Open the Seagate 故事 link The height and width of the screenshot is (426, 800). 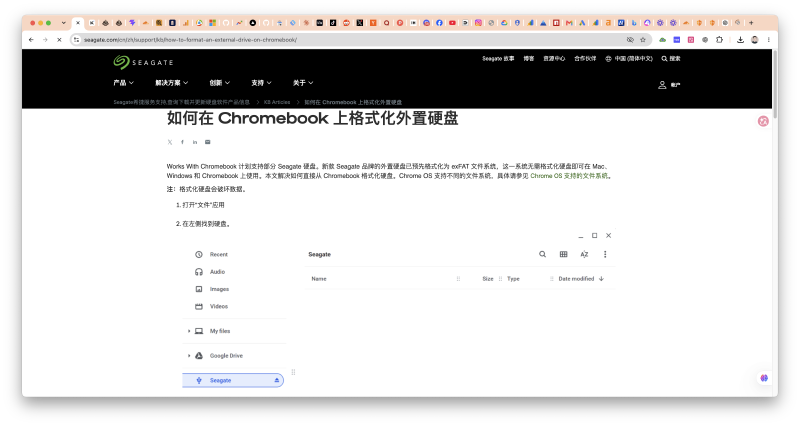tap(498, 59)
